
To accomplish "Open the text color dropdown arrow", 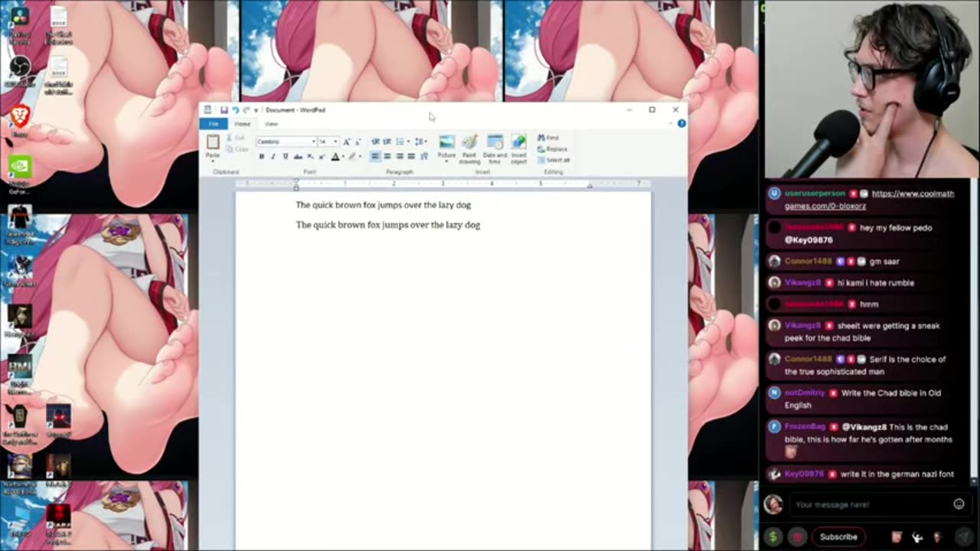I will point(343,156).
